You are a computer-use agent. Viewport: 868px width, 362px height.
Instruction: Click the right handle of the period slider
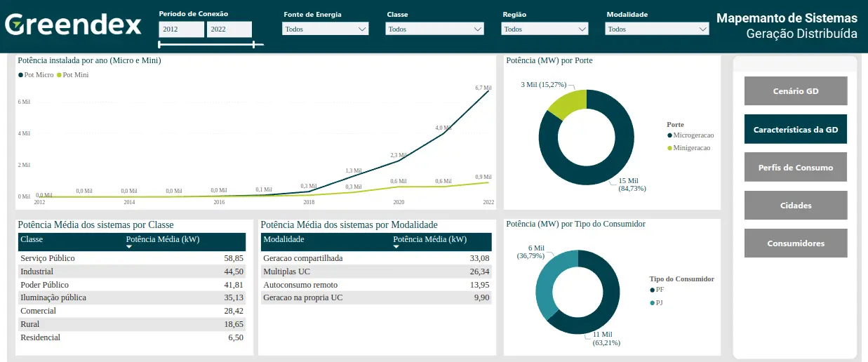(x=253, y=44)
